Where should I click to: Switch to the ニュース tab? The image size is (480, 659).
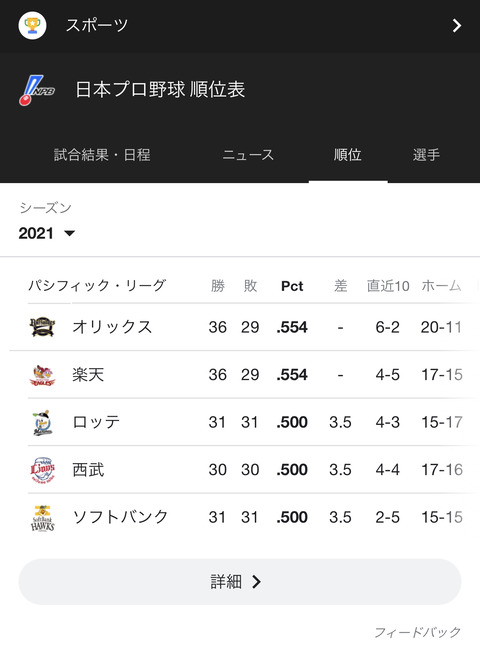point(248,155)
